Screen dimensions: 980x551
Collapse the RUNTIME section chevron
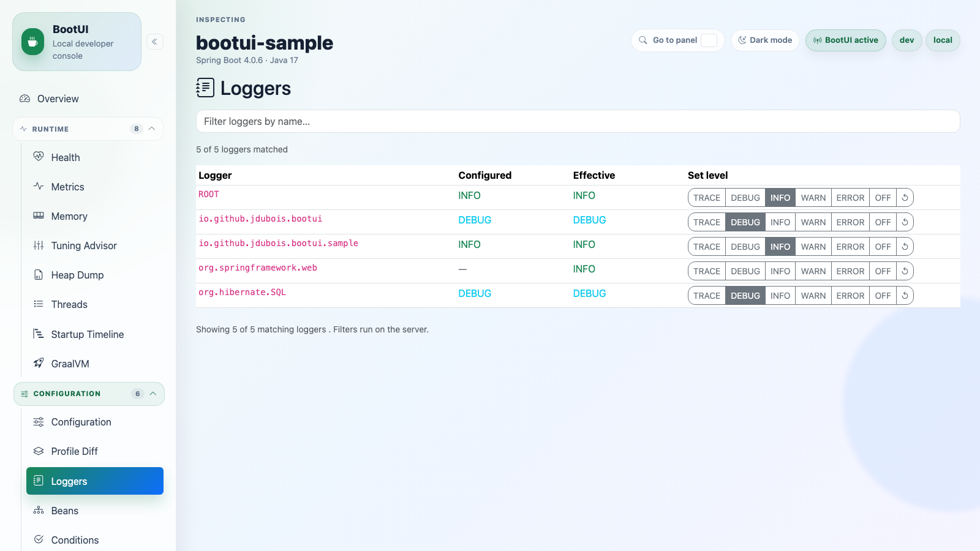[152, 129]
